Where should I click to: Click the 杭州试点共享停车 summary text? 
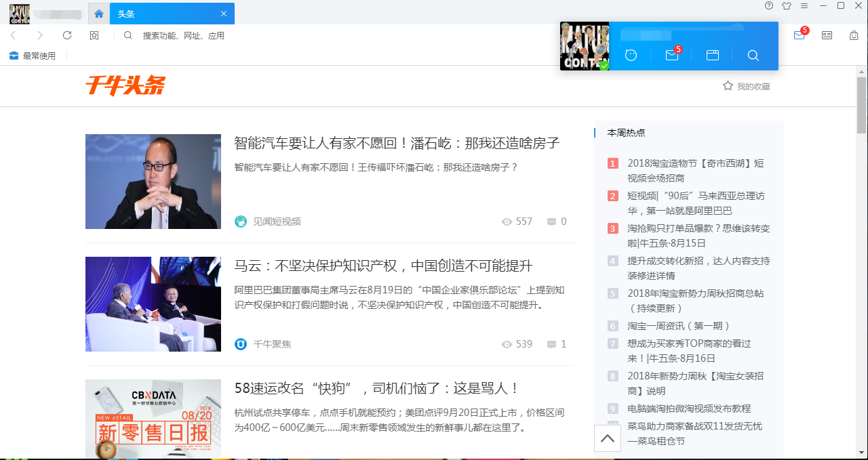399,420
